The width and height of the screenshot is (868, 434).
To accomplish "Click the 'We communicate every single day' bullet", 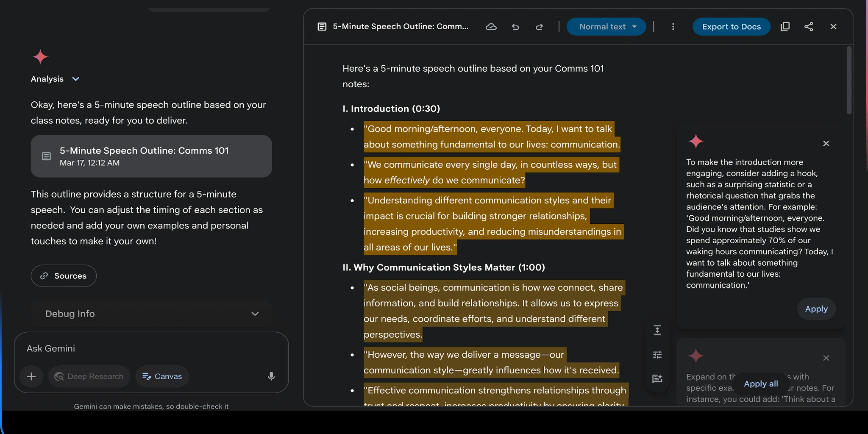I will click(x=491, y=172).
